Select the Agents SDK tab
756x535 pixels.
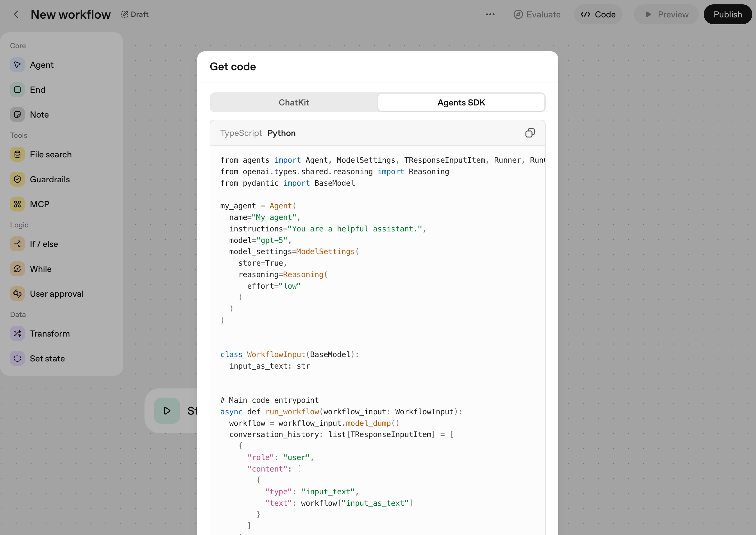click(461, 102)
